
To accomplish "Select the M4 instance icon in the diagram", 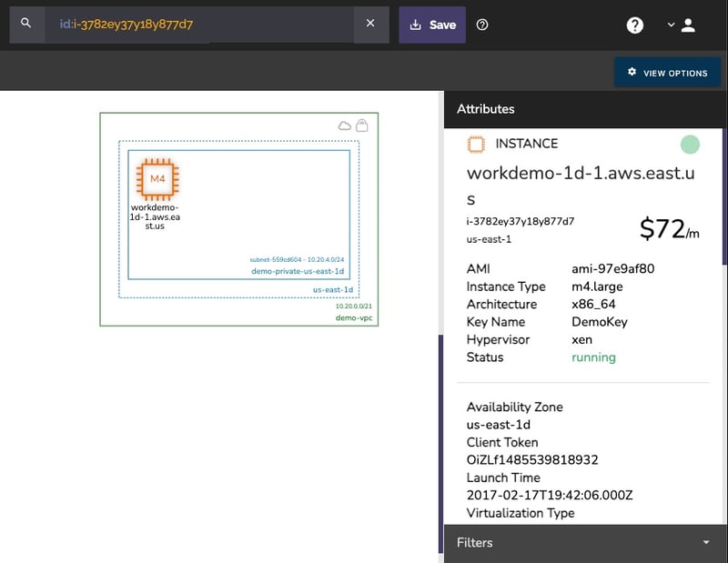I will (x=157, y=178).
